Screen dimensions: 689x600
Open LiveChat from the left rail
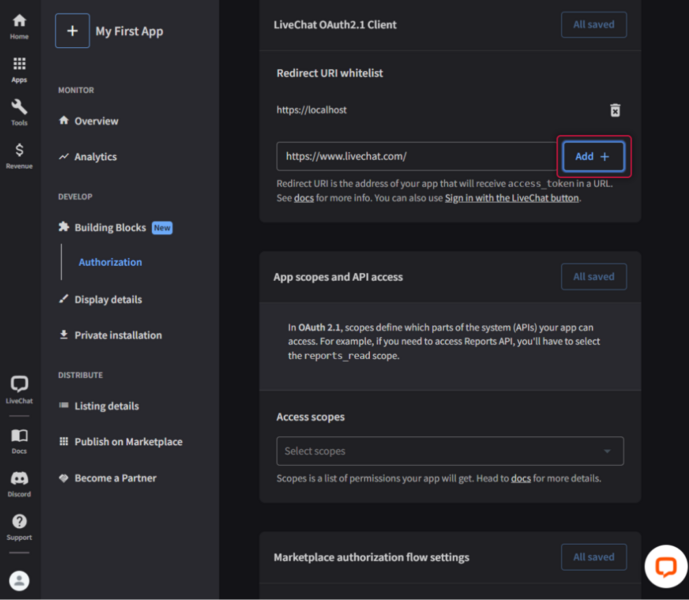tap(19, 387)
